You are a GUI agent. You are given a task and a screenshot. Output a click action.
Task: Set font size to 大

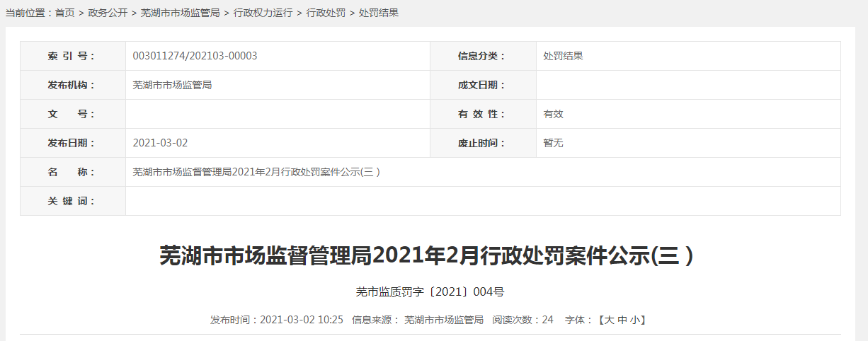click(x=609, y=320)
